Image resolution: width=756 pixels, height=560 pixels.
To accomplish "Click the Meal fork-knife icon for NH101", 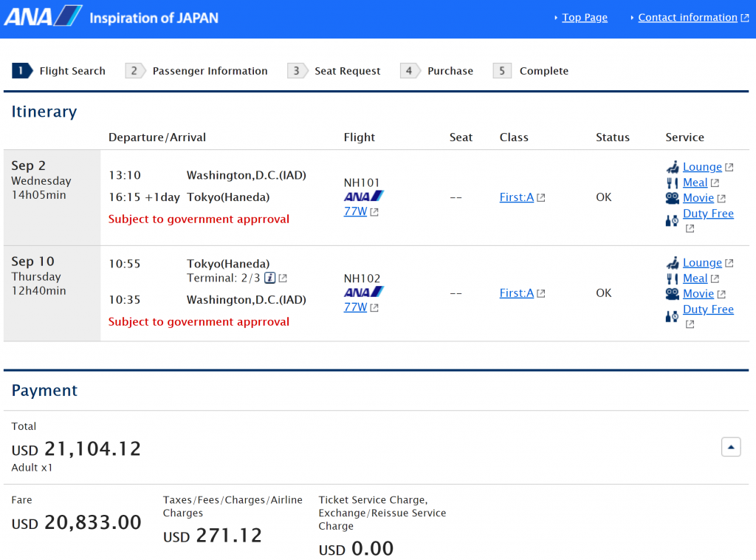I will click(672, 182).
